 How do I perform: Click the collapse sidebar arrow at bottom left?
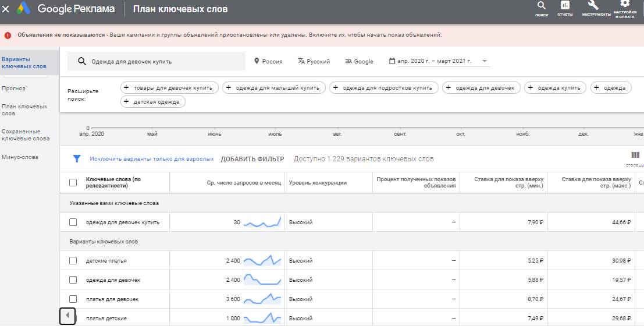click(x=67, y=316)
